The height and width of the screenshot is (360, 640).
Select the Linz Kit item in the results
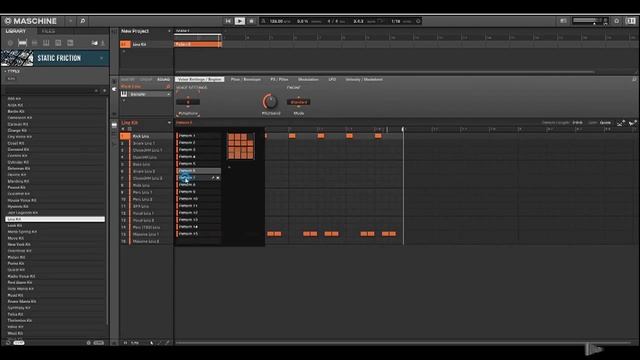[55, 219]
